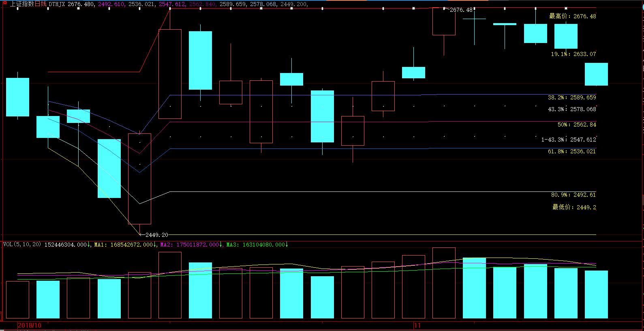The image size is (644, 331).
Task: Select the 19.1%: 2633.07 retracement label
Action: (573, 54)
